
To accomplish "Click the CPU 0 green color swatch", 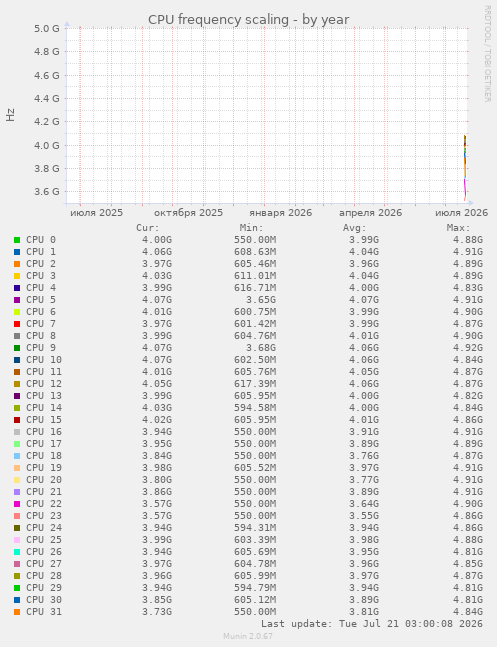I will (17, 240).
